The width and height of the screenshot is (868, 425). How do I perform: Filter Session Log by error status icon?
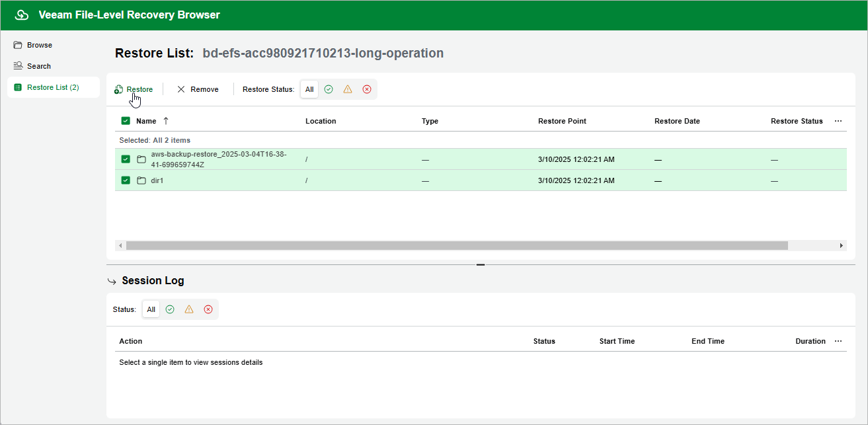click(209, 309)
